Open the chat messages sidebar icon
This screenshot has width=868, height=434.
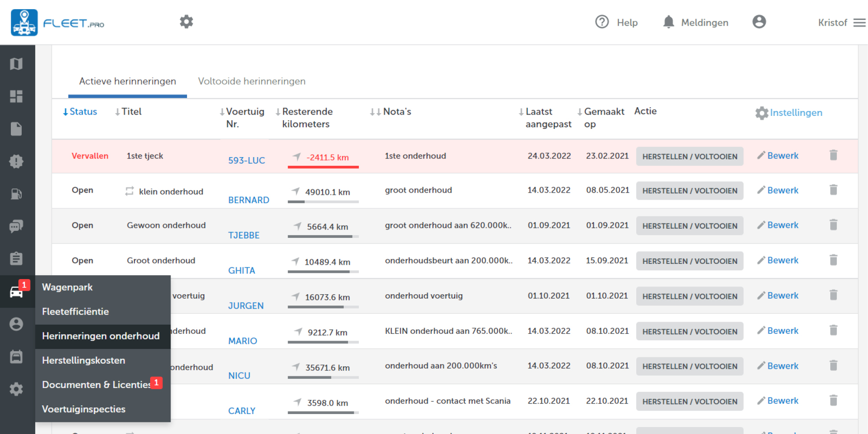point(16,226)
